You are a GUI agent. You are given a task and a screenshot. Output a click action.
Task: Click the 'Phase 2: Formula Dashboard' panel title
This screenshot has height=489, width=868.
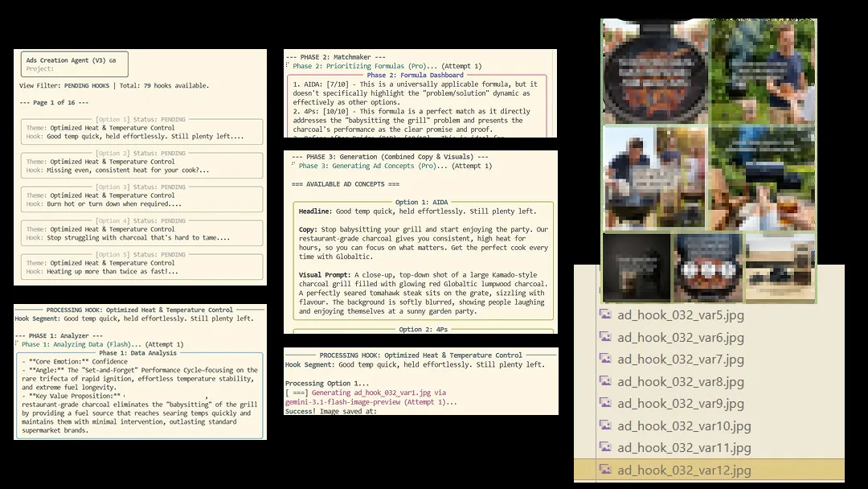tap(416, 76)
